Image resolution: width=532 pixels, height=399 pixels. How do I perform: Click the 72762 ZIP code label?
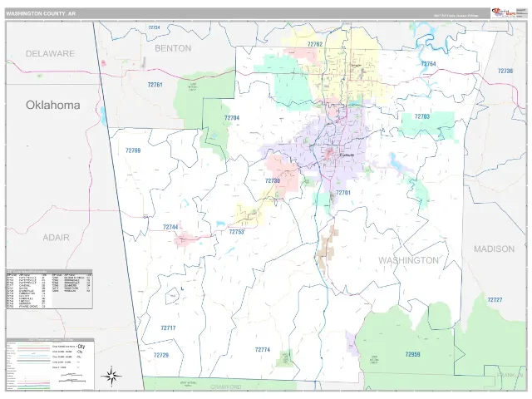tap(315, 44)
